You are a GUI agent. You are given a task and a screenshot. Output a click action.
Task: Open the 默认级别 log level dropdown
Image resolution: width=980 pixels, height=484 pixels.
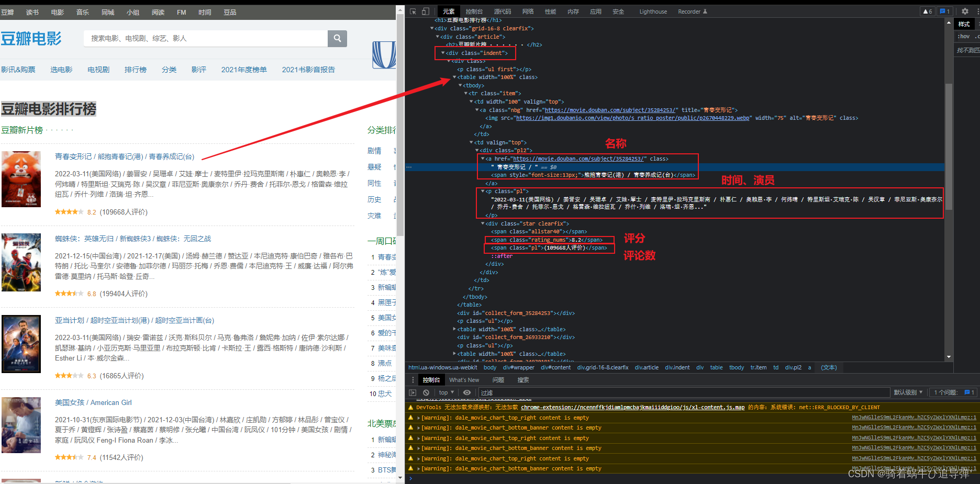pyautogui.click(x=908, y=392)
